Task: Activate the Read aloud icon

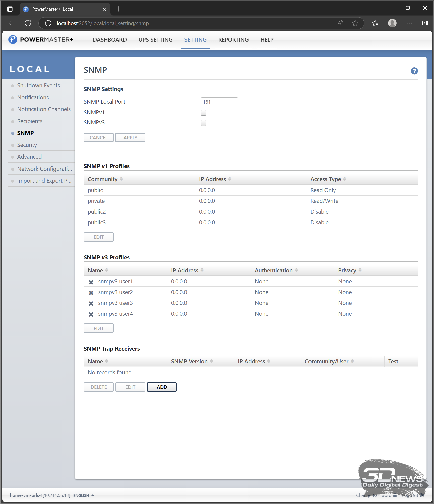Action: click(340, 23)
